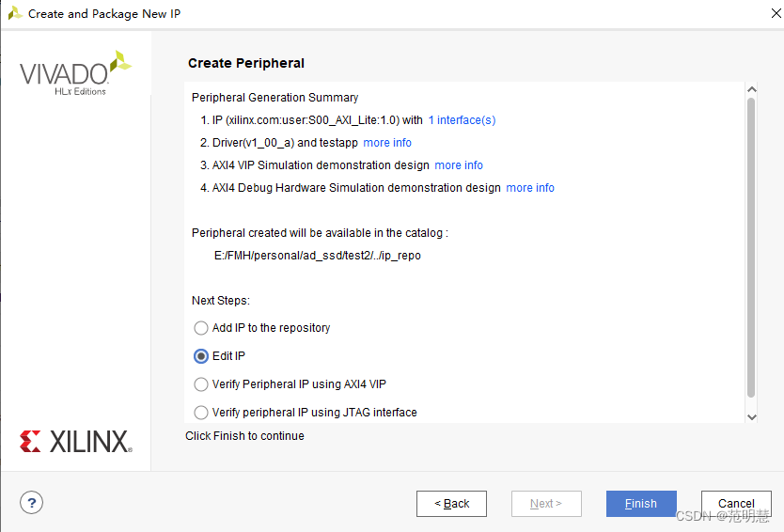The image size is (784, 532).
Task: Click the Xilinx logo
Action: pyautogui.click(x=75, y=442)
